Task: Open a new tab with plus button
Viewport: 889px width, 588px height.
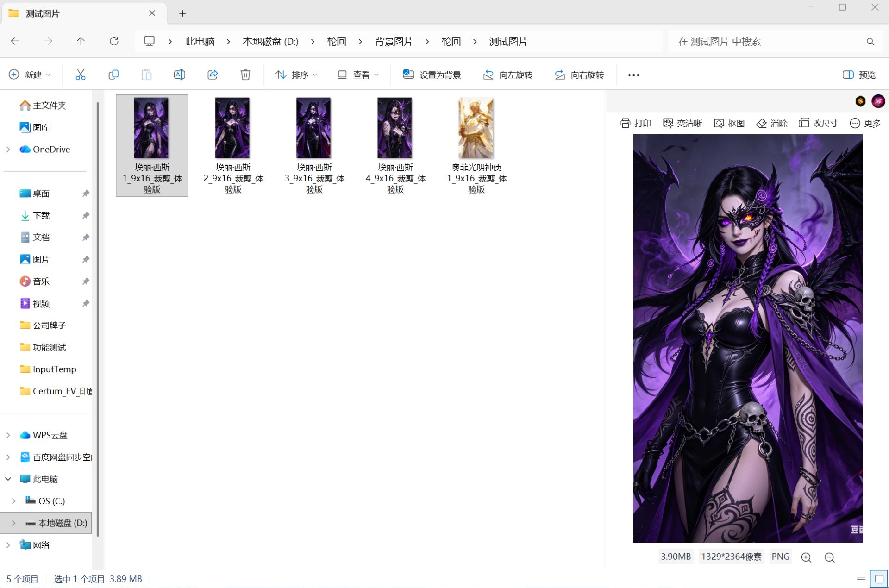Action: coord(182,13)
